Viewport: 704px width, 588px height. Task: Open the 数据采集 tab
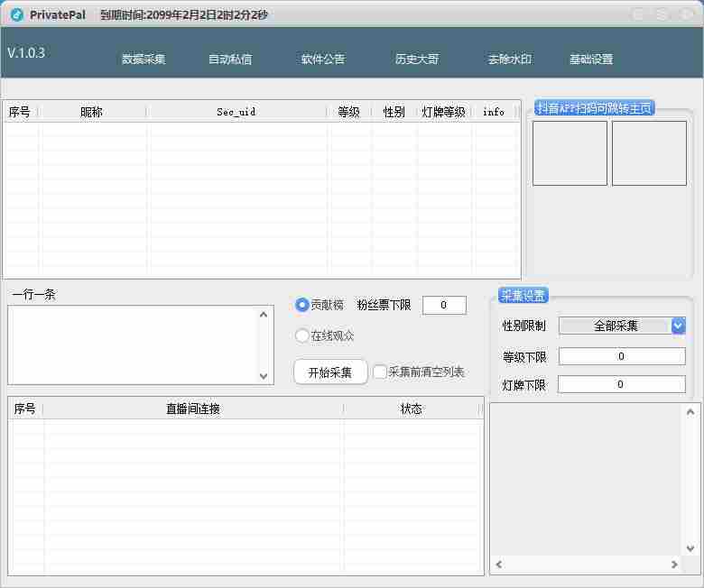(x=144, y=60)
